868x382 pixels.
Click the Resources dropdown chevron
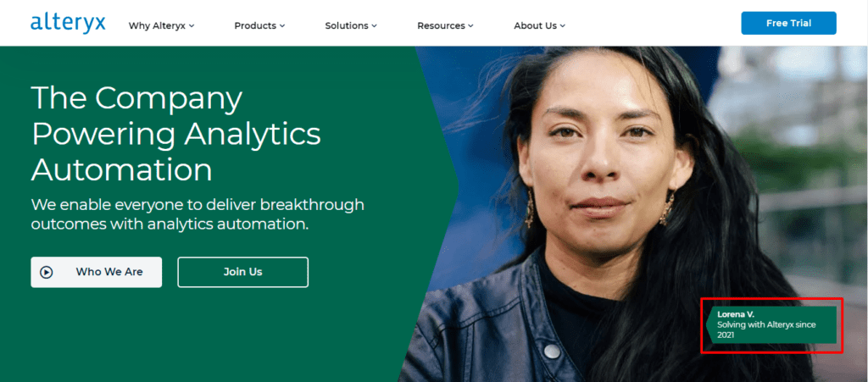tap(470, 26)
